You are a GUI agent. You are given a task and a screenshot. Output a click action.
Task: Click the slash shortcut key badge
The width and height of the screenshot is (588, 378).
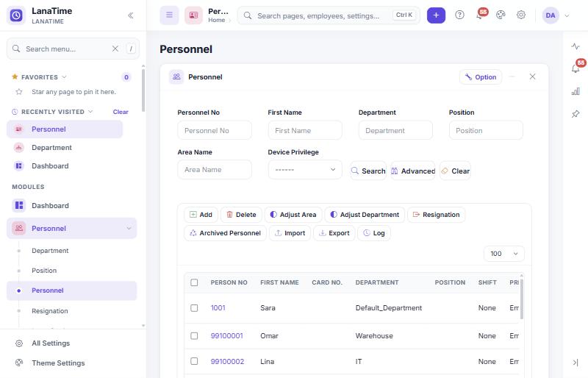[x=131, y=49]
